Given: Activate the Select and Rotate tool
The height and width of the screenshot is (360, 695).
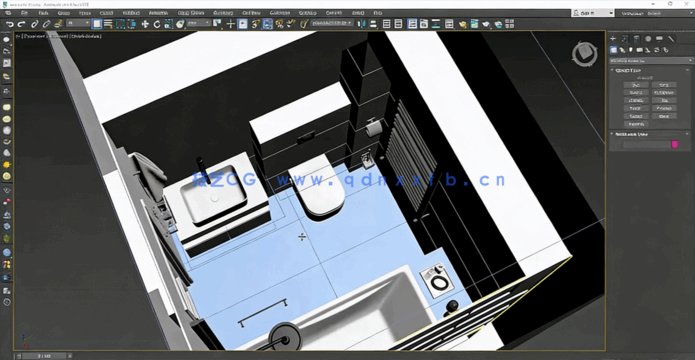Looking at the screenshot, I should tap(157, 24).
